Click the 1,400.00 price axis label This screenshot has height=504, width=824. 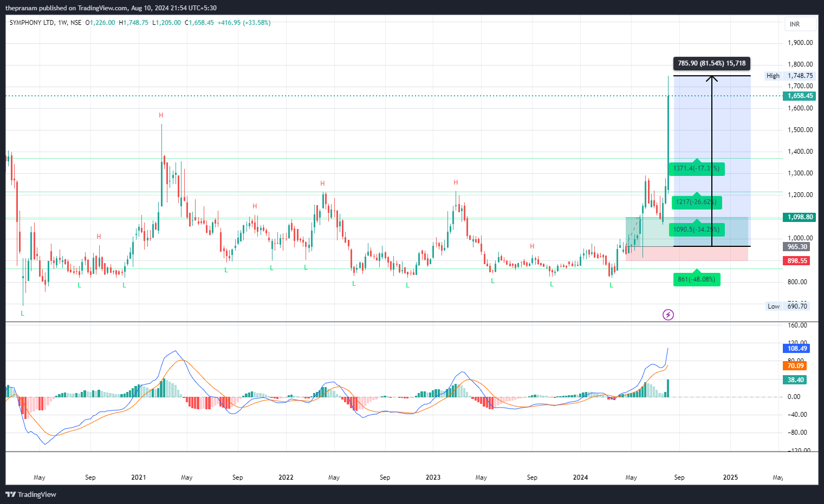800,152
